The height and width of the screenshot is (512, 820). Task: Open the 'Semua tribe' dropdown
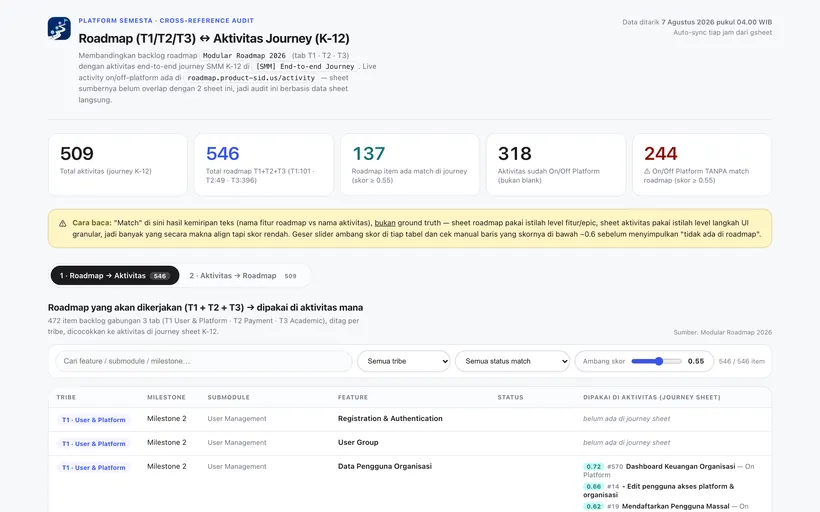click(404, 361)
